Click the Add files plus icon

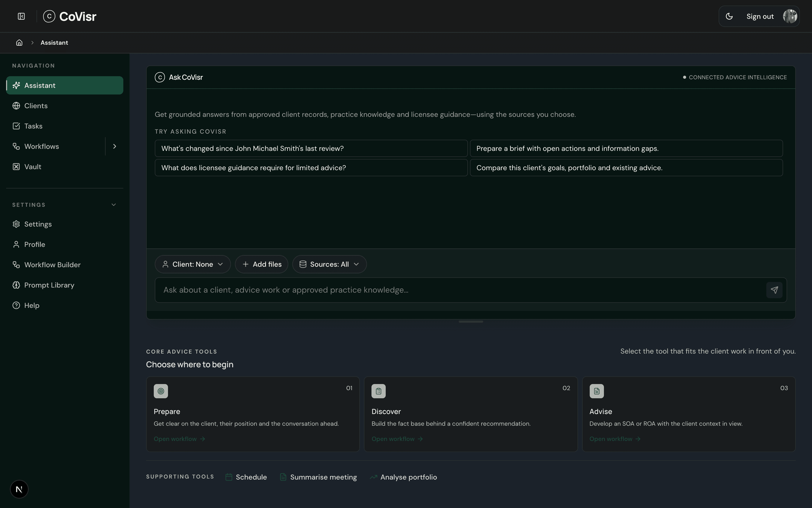click(x=246, y=264)
